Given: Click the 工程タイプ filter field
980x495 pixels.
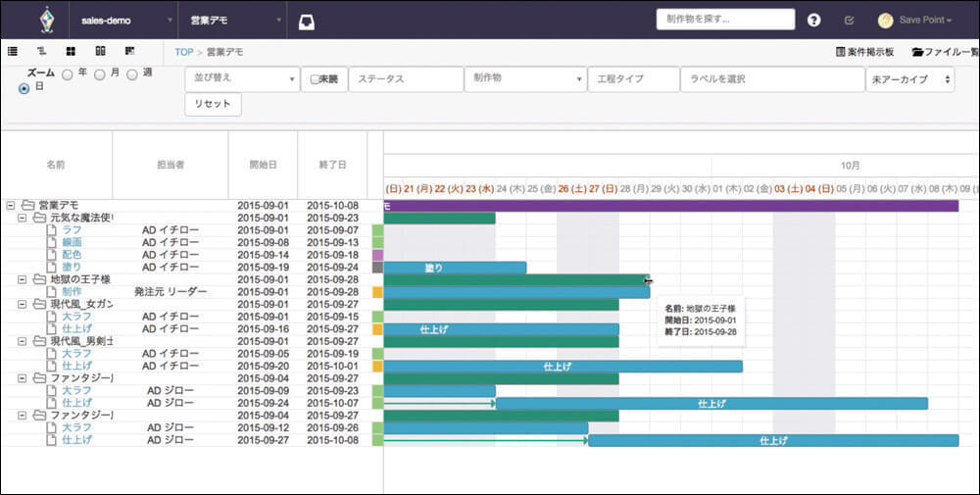Looking at the screenshot, I should click(x=634, y=79).
